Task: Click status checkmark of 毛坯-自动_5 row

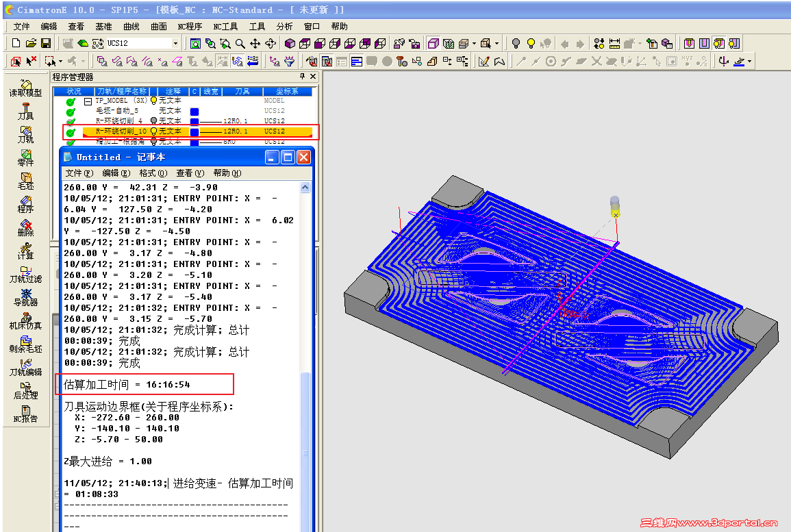Action: point(71,112)
